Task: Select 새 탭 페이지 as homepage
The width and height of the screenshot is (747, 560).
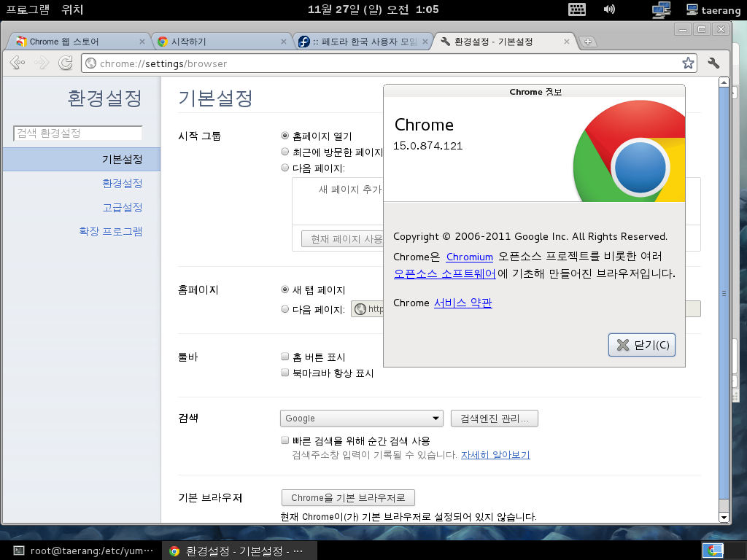Action: 285,289
